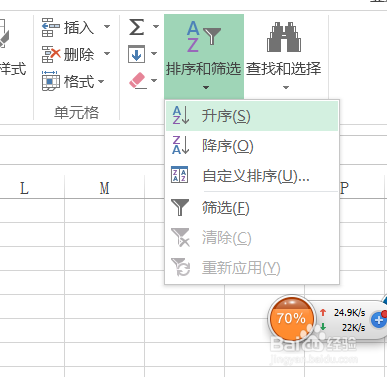Click the descending Z-A sort icon
The width and height of the screenshot is (387, 377).
coord(181,145)
